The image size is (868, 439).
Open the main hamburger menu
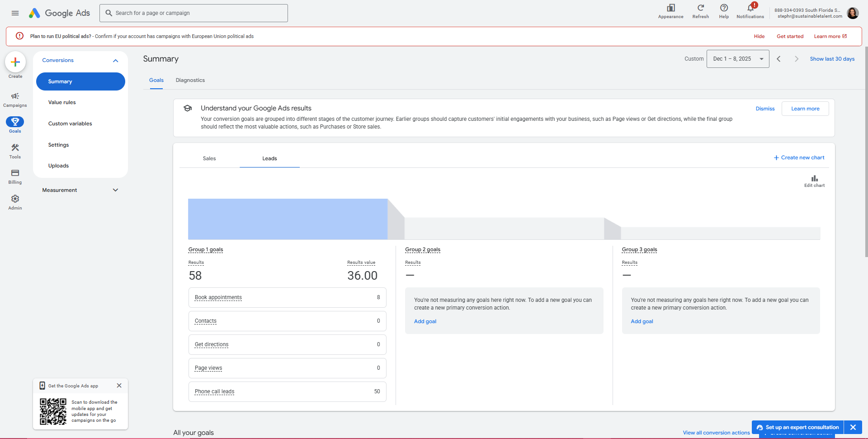point(15,13)
